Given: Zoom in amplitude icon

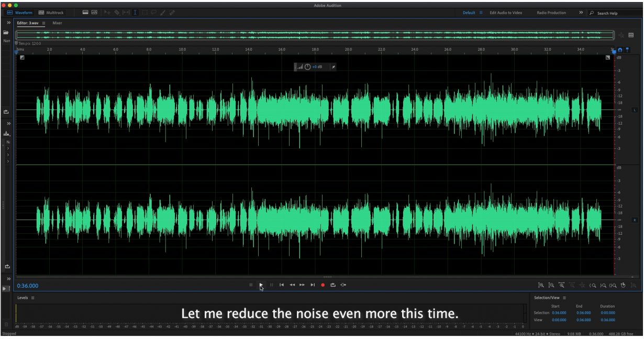Looking at the screenshot, I should (x=541, y=285).
